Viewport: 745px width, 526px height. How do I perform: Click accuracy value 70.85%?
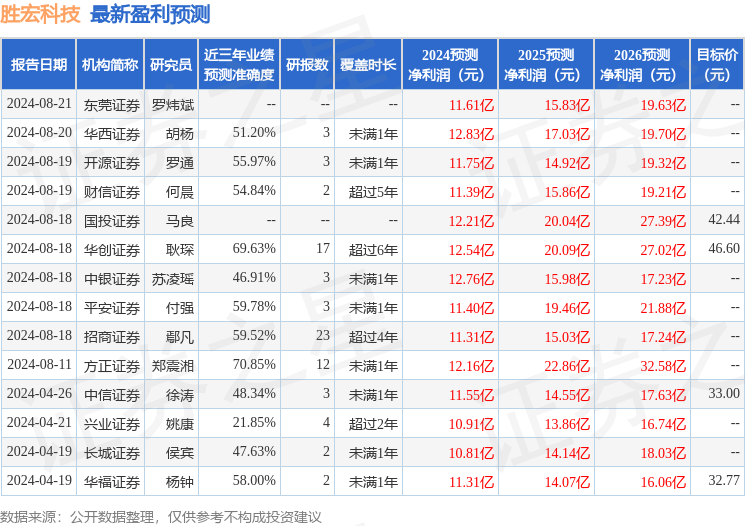[x=254, y=364]
